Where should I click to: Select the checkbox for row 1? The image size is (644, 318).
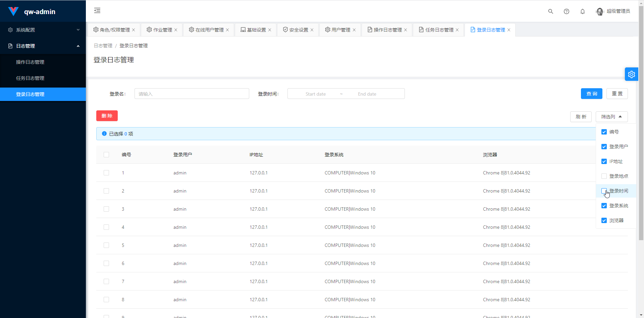(106, 173)
